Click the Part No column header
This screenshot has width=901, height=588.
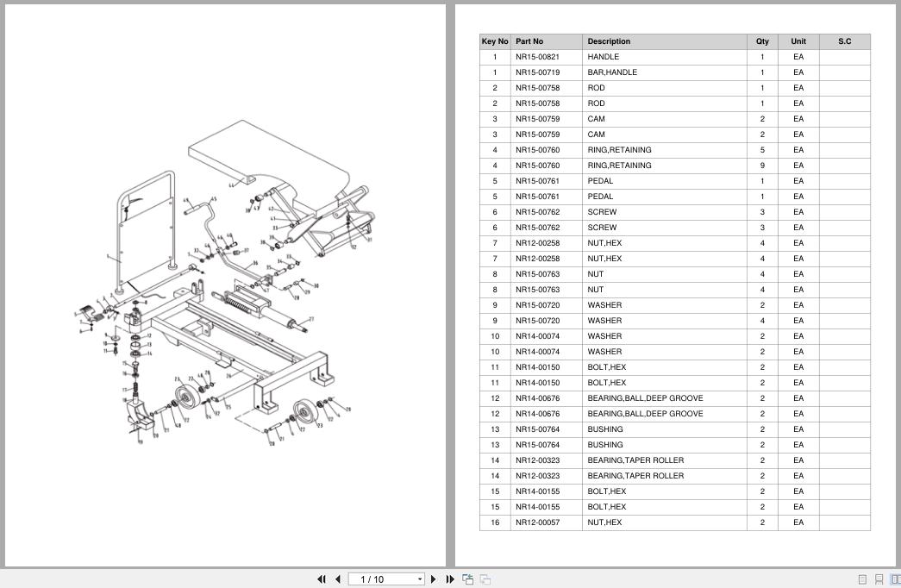click(546, 41)
